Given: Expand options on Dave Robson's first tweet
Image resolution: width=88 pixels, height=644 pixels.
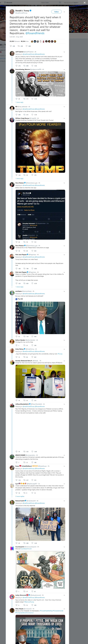Looking at the screenshot, I should (64, 183).
